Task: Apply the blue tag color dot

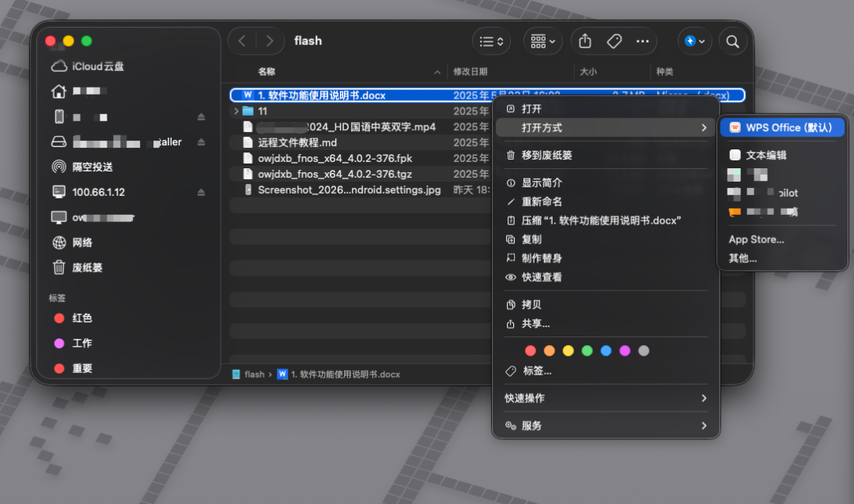Action: tap(606, 351)
